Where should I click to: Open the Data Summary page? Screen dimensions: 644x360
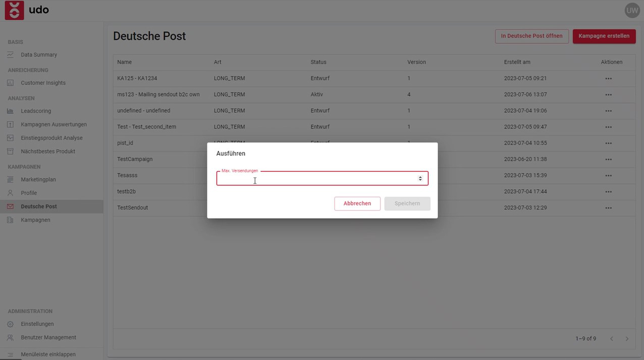[x=39, y=54]
